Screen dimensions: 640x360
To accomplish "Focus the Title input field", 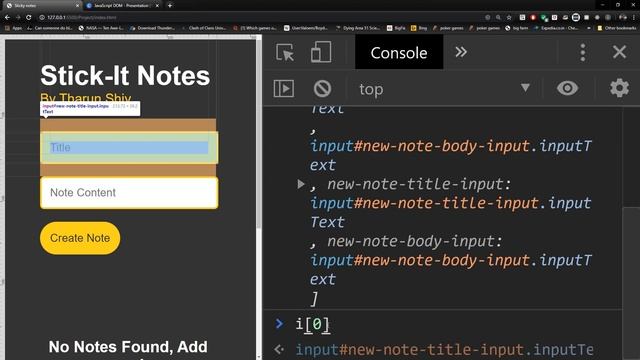I will pos(129,148).
